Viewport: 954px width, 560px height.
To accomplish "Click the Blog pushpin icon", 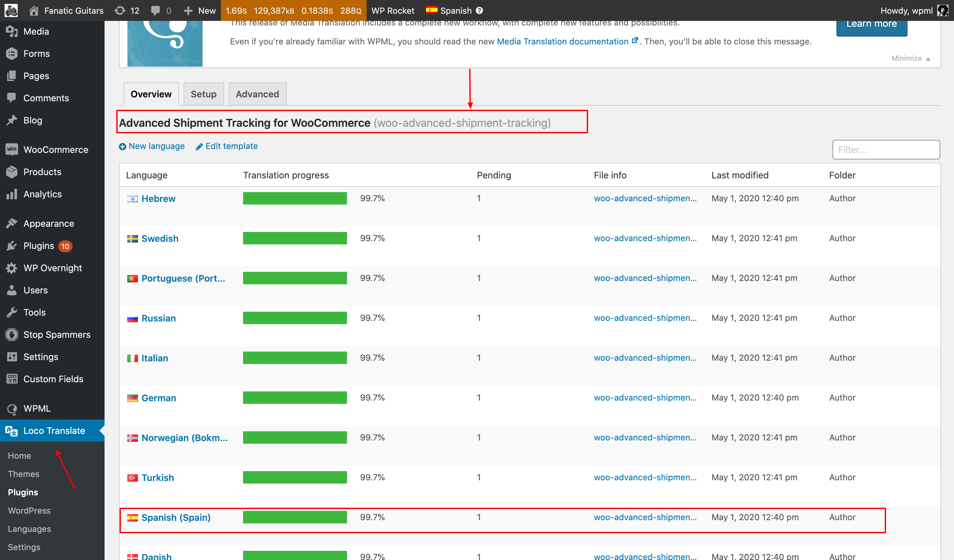I will 12,121.
